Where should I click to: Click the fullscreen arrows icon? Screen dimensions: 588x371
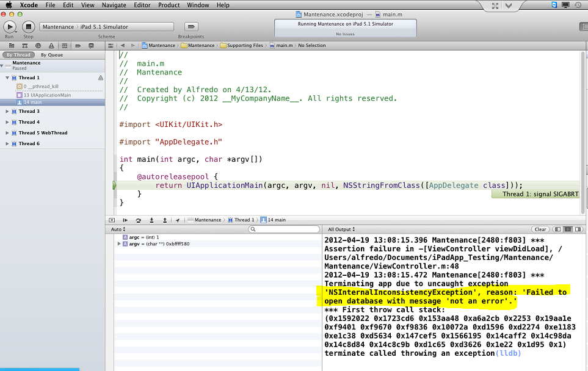pos(495,5)
